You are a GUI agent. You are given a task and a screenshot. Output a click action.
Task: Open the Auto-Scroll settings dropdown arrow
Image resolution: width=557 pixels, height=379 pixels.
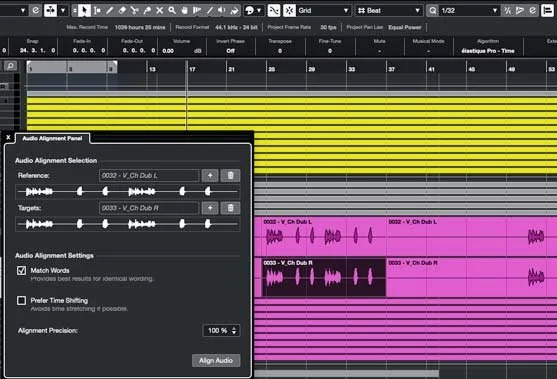(x=63, y=11)
